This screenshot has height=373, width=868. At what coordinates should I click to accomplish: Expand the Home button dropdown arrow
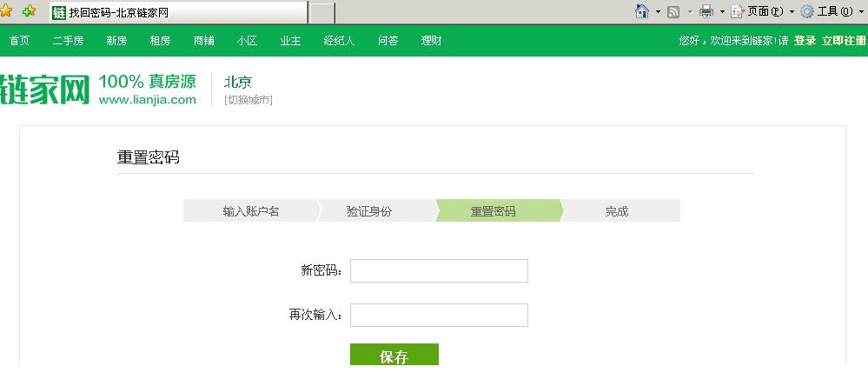658,11
